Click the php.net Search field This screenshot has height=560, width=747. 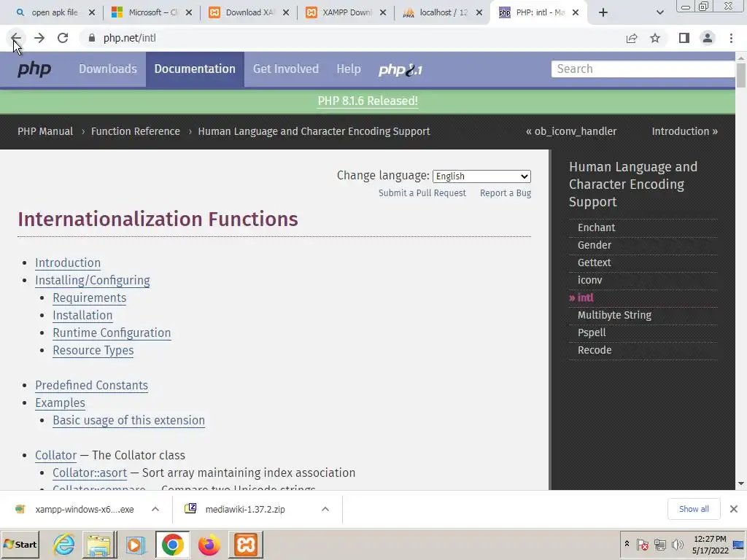[x=643, y=69]
